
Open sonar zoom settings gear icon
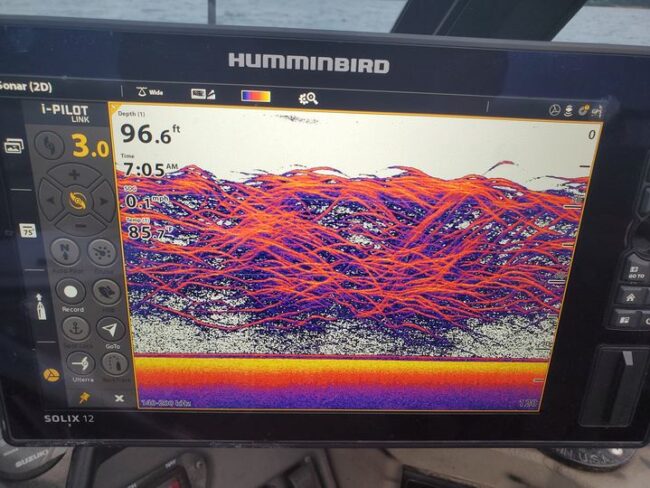308,98
